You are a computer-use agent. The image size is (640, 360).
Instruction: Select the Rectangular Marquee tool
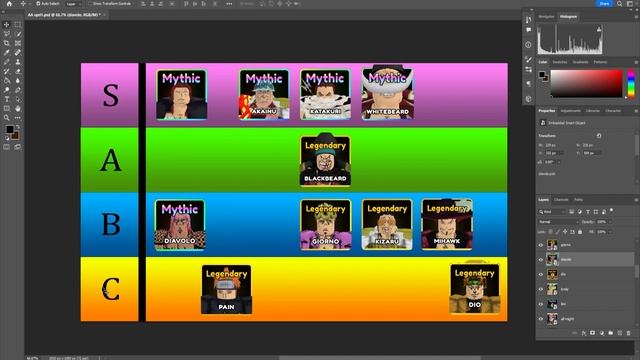pos(18,25)
